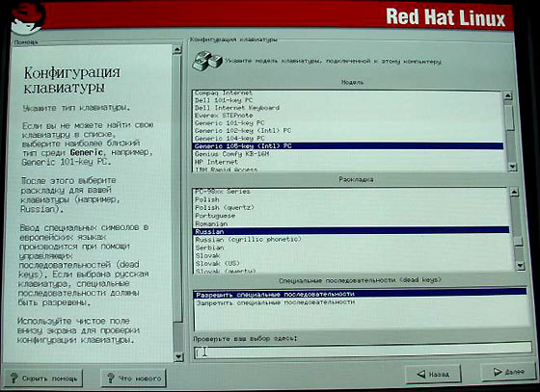Viewport: 540px width, 392px height.
Task: Click layout list scroll down arrow
Action: [x=520, y=266]
